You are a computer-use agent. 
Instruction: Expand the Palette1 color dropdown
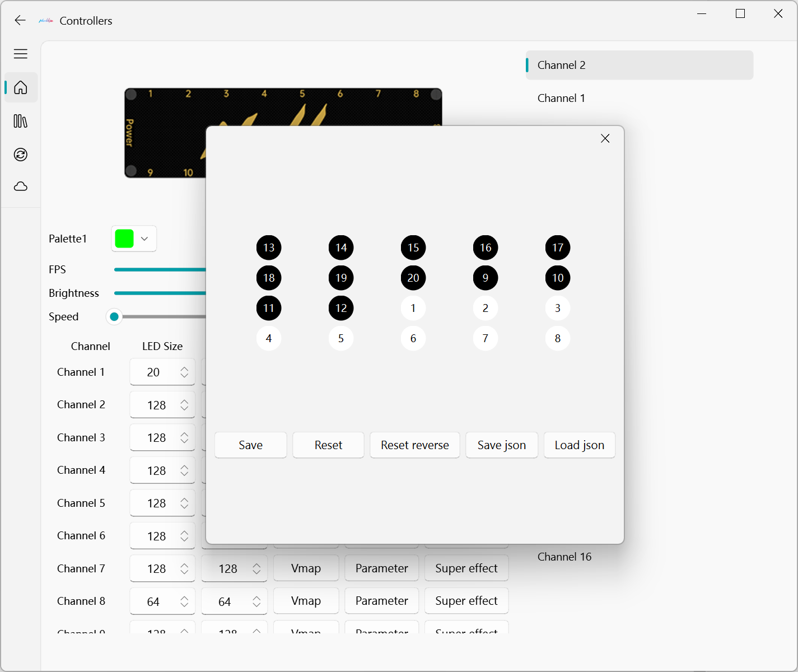(134, 239)
